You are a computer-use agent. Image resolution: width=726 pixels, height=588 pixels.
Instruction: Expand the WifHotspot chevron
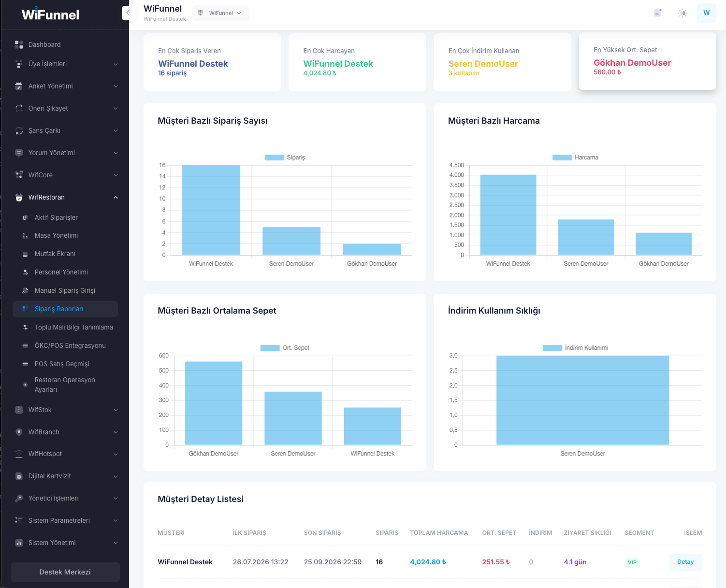click(116, 454)
